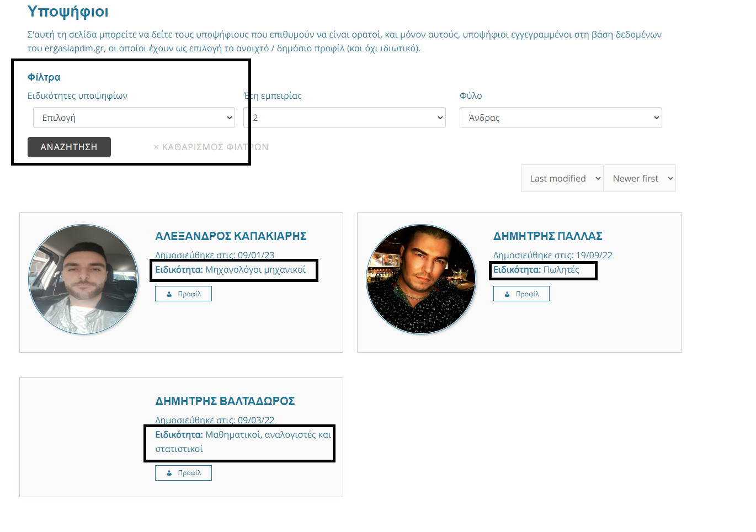Open the ΔΗΜΗΤΡΗΣ ΒΑΛΤΑΔΩΡΟΣ candidate name
Image resolution: width=756 pixels, height=532 pixels.
coord(225,401)
